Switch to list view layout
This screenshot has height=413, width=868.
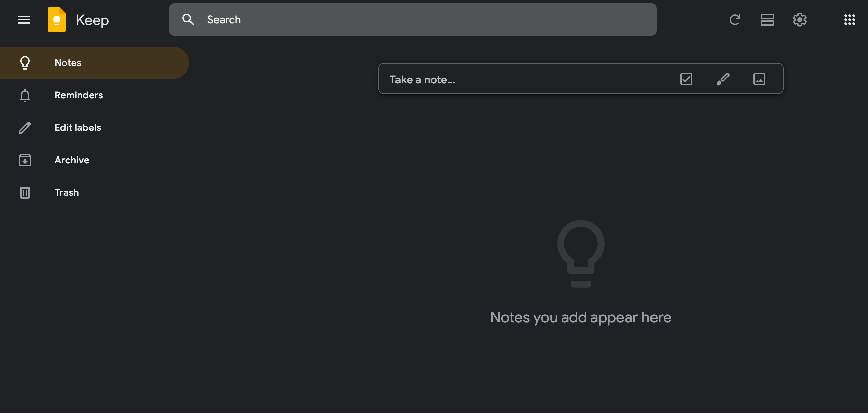(767, 20)
